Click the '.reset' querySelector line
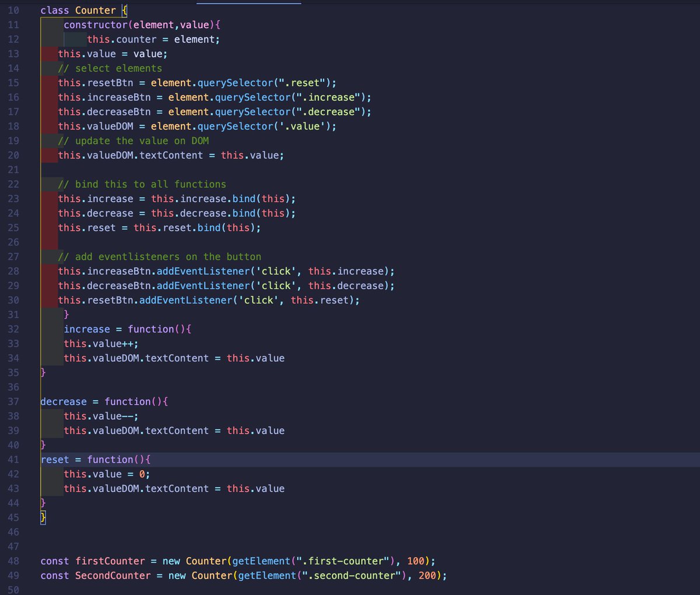700x595 pixels. pos(197,83)
